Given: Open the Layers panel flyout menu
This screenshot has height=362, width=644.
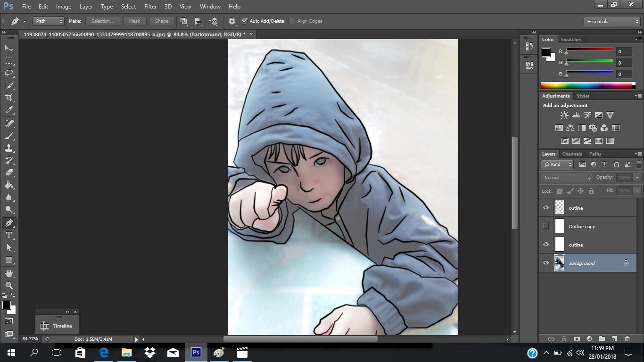Looking at the screenshot, I should coord(638,154).
